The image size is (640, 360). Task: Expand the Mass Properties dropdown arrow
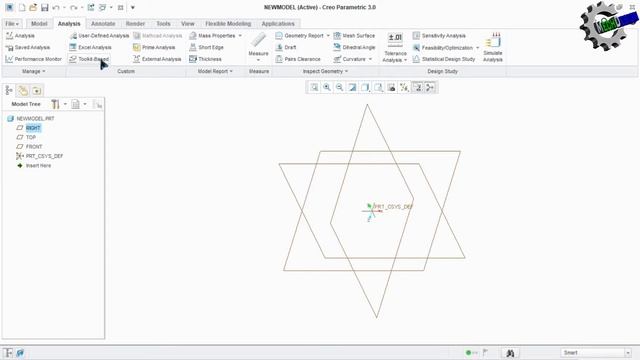point(240,36)
